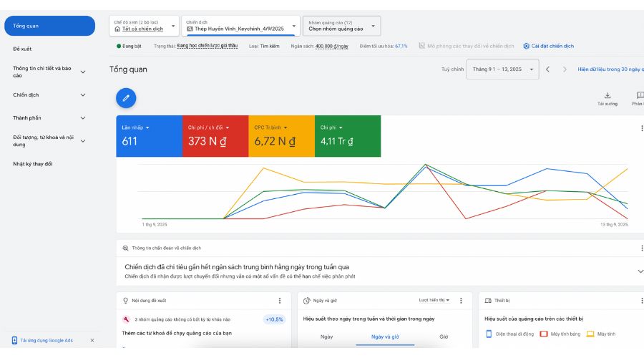Viewport: 644px width, 358px height.
Task: Open the chart three-dot menu
Action: [x=642, y=128]
